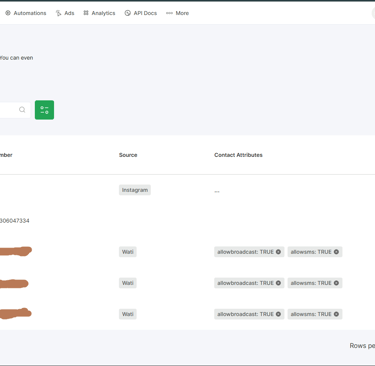Open the green filter settings button
The height and width of the screenshot is (366, 375).
[44, 110]
